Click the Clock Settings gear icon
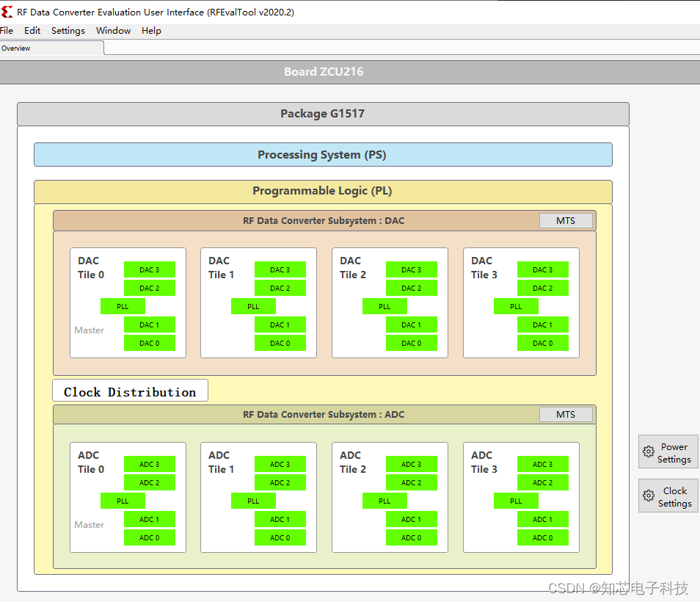Viewport: 700px width, 602px height. coord(648,496)
